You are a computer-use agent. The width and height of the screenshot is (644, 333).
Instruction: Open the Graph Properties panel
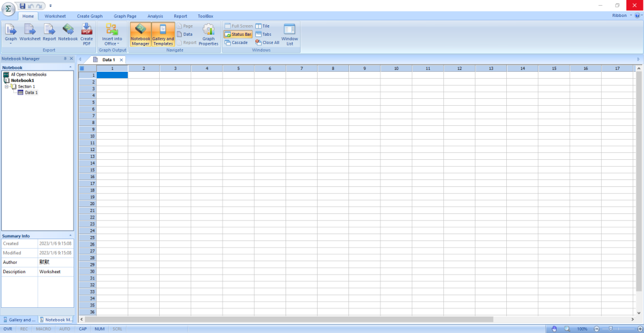208,33
